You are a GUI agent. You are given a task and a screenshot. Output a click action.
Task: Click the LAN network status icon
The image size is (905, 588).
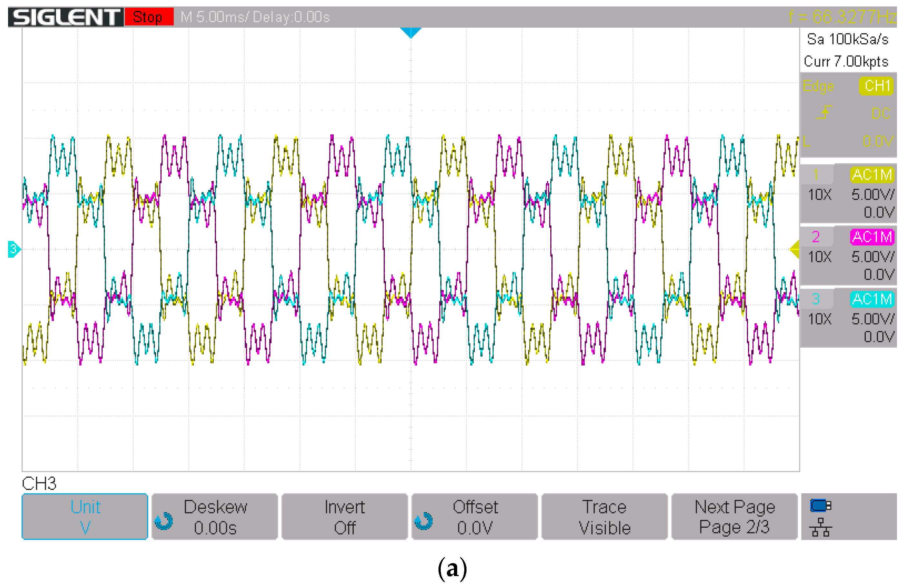tap(820, 527)
